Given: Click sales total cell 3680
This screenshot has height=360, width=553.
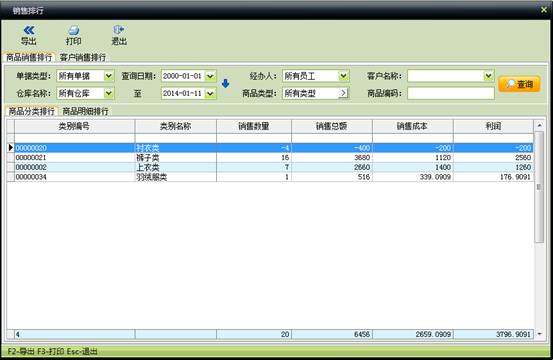Looking at the screenshot, I should click(x=332, y=158).
